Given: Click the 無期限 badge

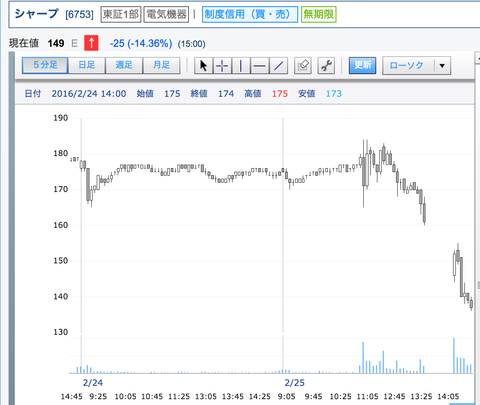Looking at the screenshot, I should [319, 14].
